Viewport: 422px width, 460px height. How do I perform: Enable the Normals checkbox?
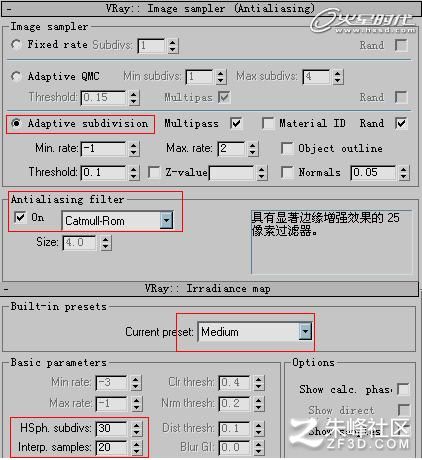[x=287, y=172]
